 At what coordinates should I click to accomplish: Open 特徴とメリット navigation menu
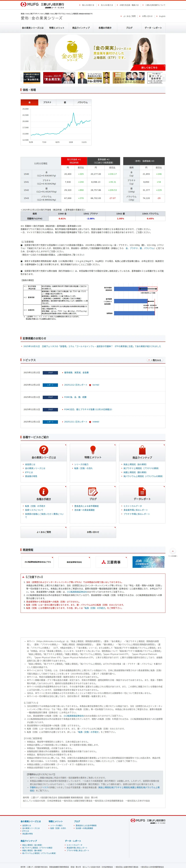57,28
